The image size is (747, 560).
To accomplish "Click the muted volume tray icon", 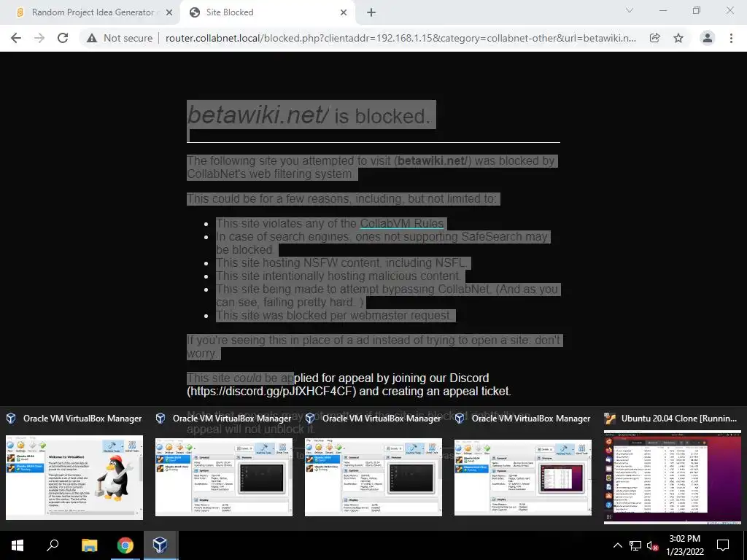I will [652, 545].
